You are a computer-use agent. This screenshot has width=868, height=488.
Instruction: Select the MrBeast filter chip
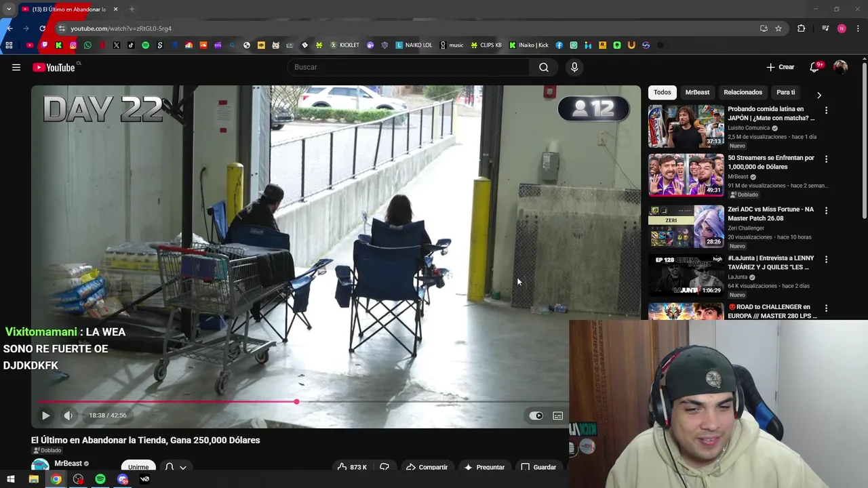tap(697, 92)
